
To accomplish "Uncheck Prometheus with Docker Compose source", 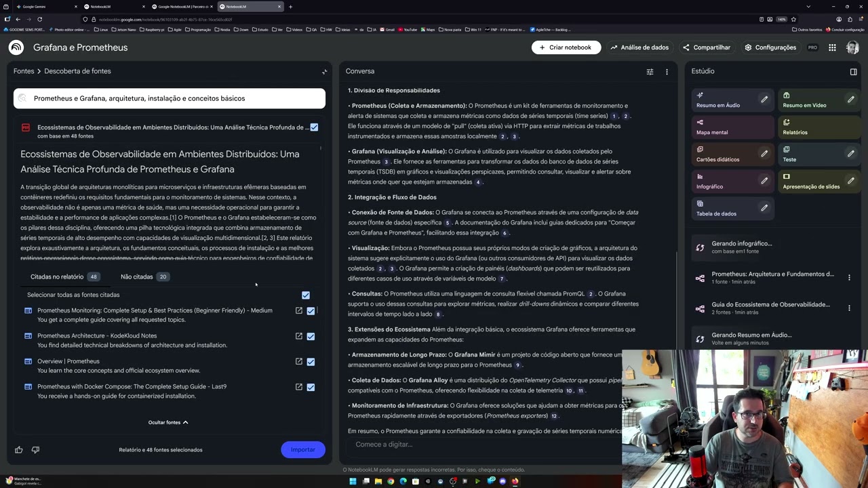I will point(311,387).
